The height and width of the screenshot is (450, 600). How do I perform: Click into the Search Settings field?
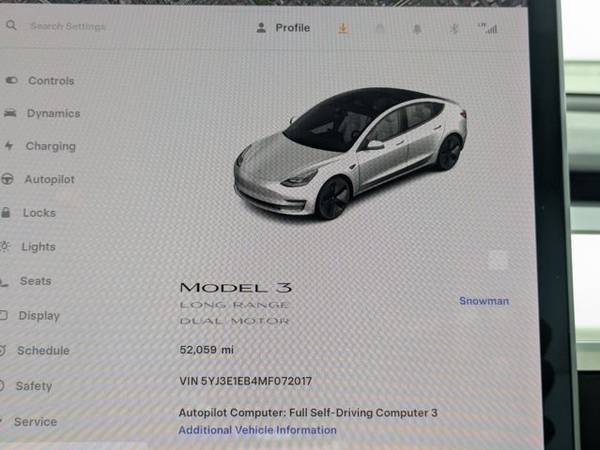coord(68,26)
